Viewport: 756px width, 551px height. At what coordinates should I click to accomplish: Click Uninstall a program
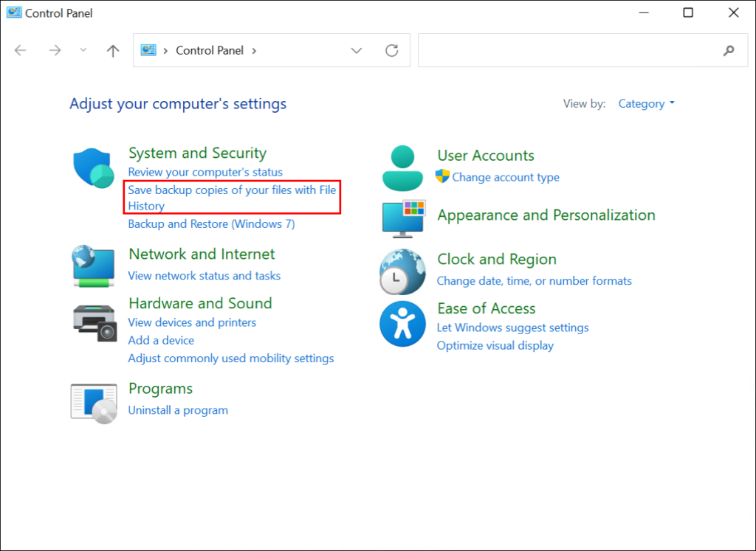(178, 410)
